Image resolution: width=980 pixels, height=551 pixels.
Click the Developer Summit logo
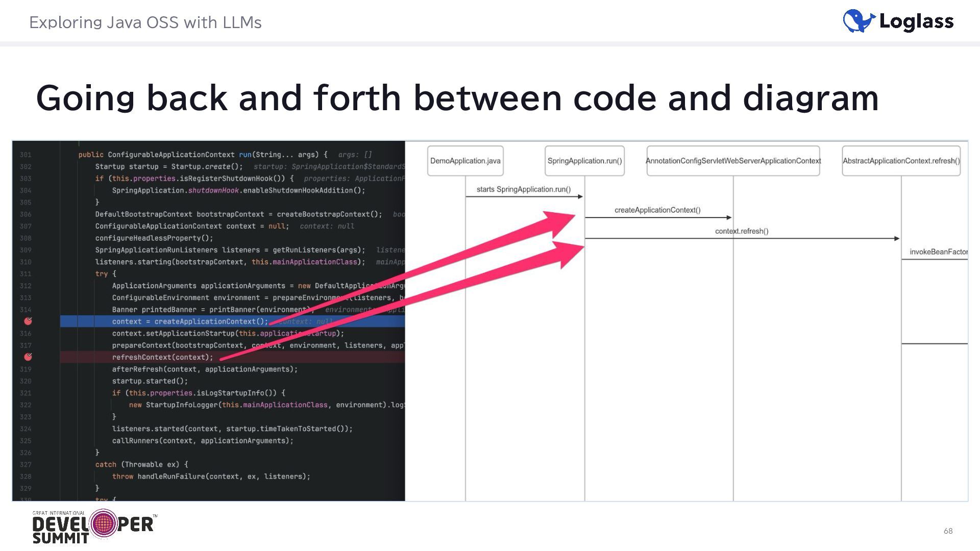(x=94, y=525)
